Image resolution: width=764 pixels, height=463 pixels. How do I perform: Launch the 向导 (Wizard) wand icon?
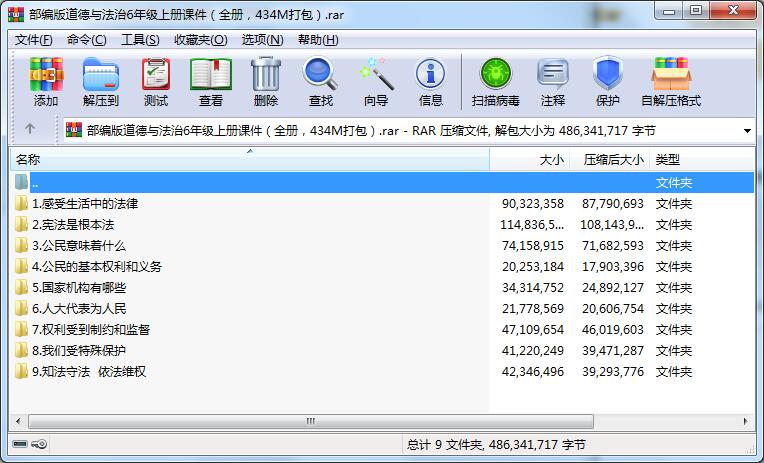click(376, 75)
